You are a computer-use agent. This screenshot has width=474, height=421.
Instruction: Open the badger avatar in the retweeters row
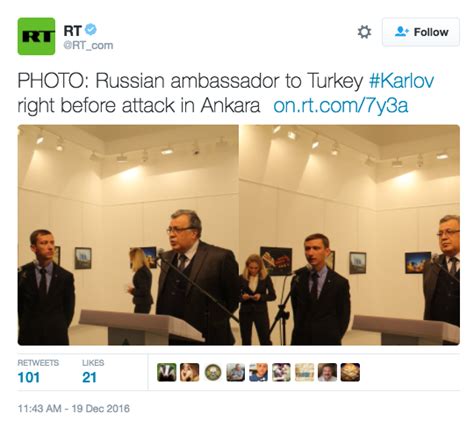(167, 372)
